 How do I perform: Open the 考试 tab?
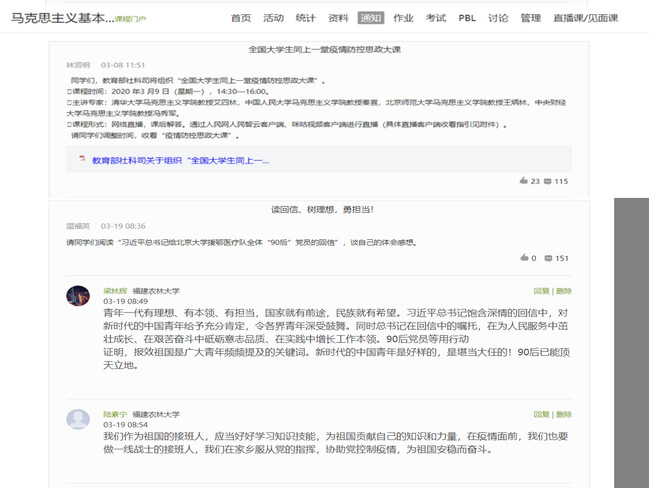[x=435, y=18]
